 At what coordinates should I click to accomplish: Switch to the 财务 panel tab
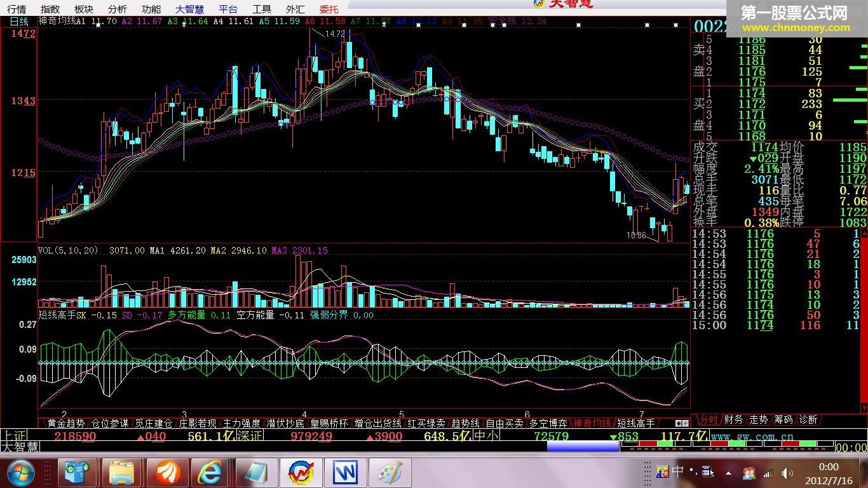pos(733,420)
